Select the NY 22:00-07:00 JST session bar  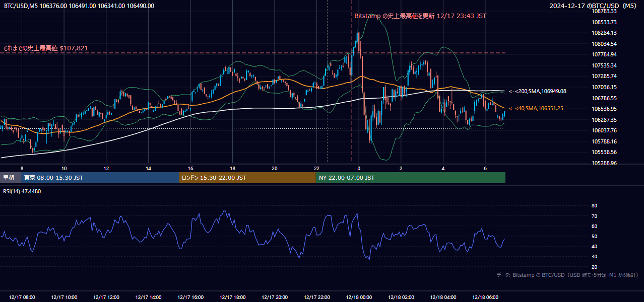coord(410,178)
